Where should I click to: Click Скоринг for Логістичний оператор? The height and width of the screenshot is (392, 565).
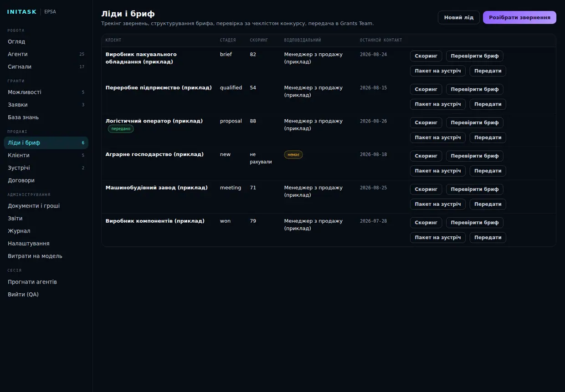click(x=426, y=122)
